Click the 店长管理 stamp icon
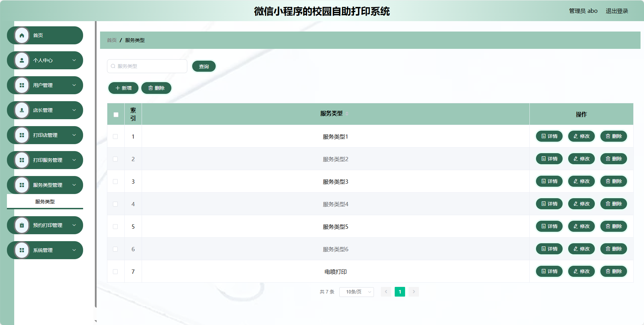 click(x=22, y=110)
